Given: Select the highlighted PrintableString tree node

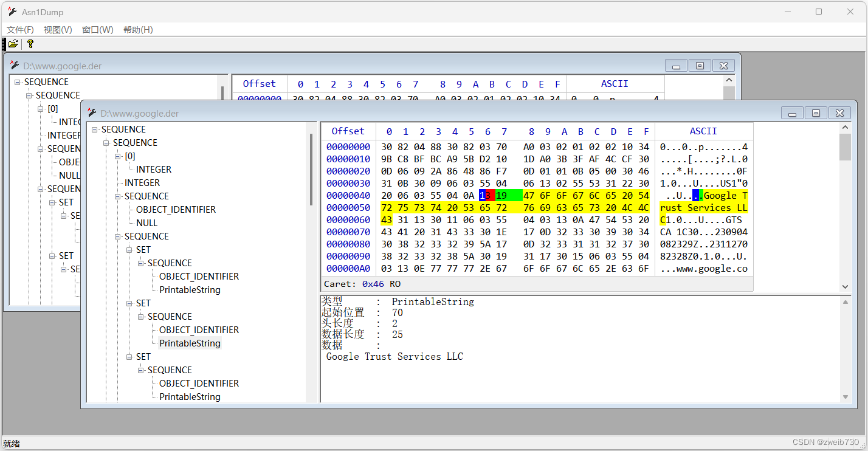Looking at the screenshot, I should pos(190,343).
